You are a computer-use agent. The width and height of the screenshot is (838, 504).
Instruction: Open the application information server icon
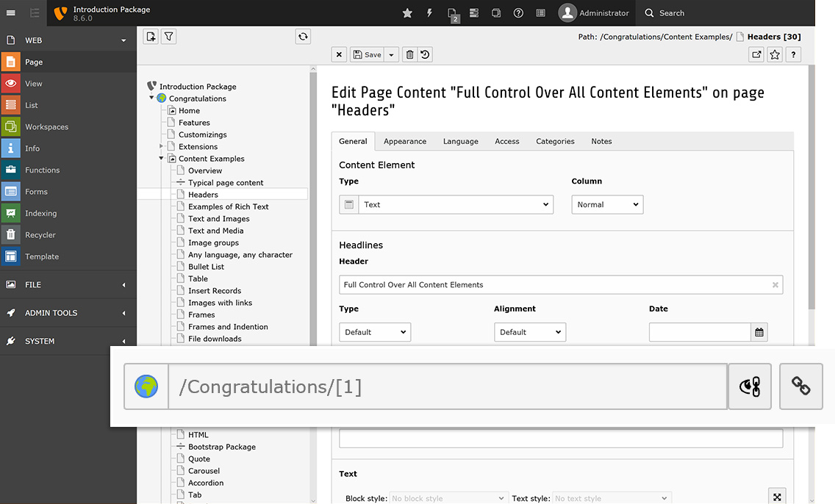tap(474, 12)
